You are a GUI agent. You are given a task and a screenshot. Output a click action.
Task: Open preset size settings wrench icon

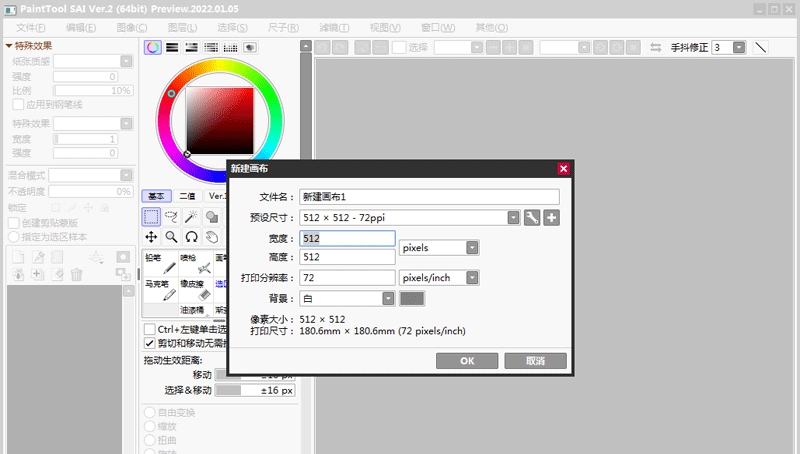point(532,218)
